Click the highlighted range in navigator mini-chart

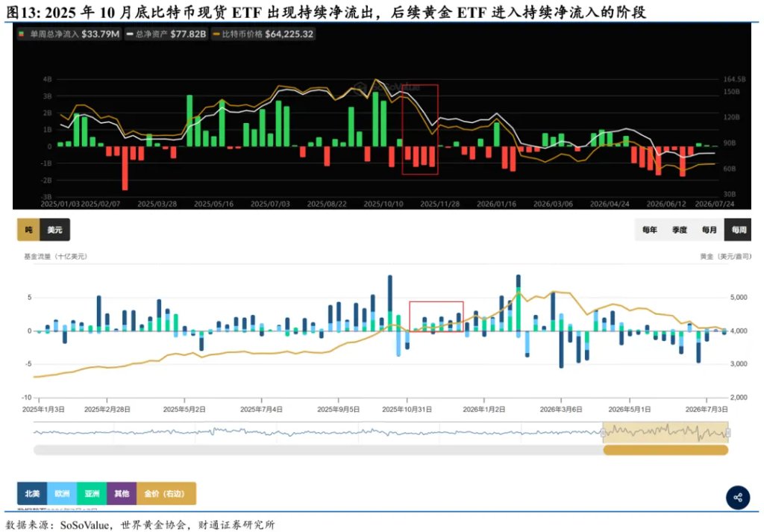[x=666, y=433]
